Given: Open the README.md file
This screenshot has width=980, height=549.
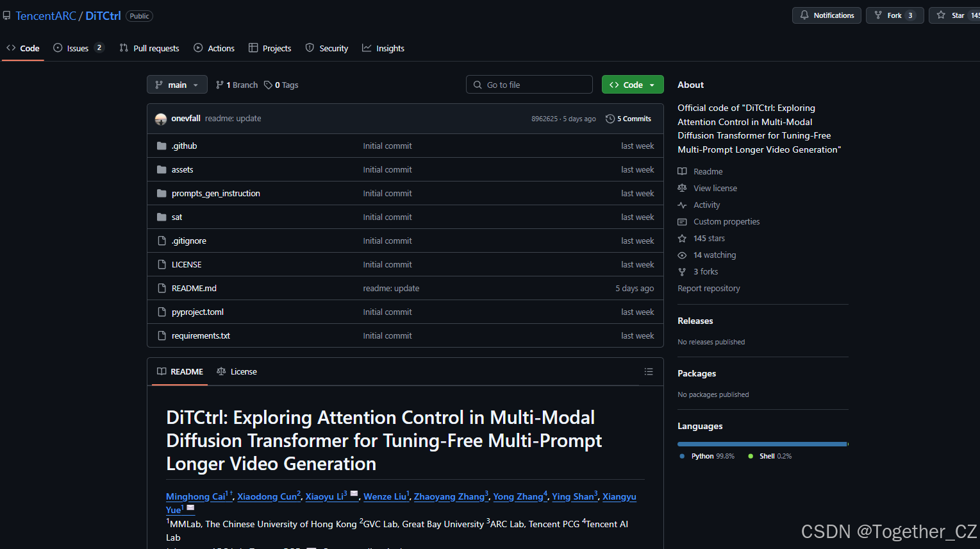Looking at the screenshot, I should coord(194,288).
